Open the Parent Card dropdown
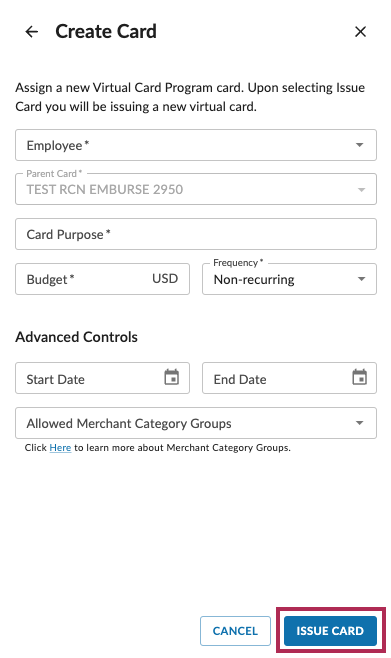Viewport: 391px width, 658px height. 196,189
